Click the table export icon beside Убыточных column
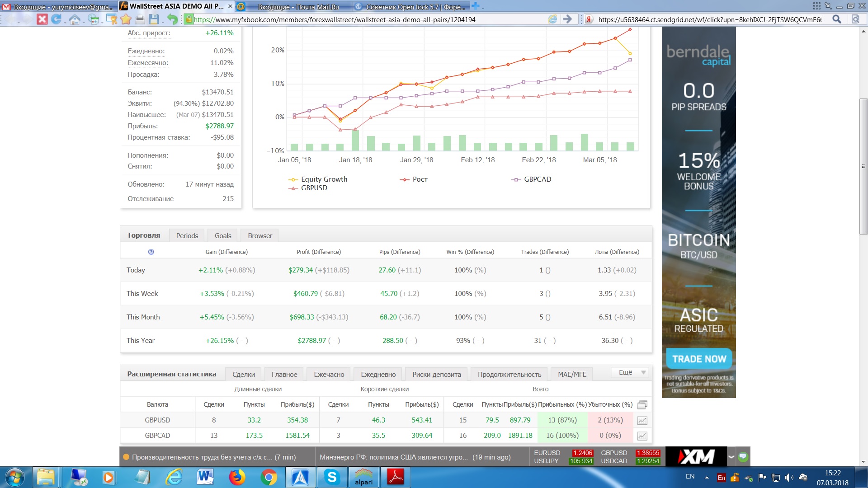This screenshot has width=868, height=488. click(642, 404)
